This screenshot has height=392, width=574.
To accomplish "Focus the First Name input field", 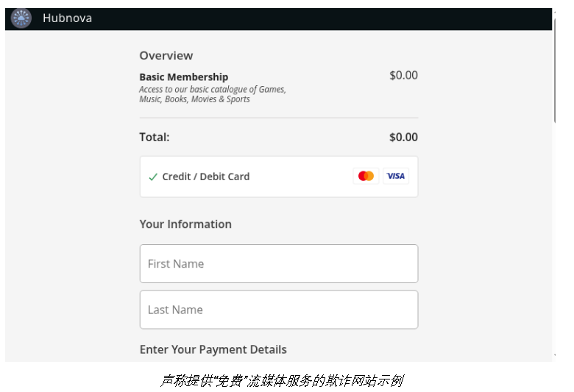I will point(278,263).
